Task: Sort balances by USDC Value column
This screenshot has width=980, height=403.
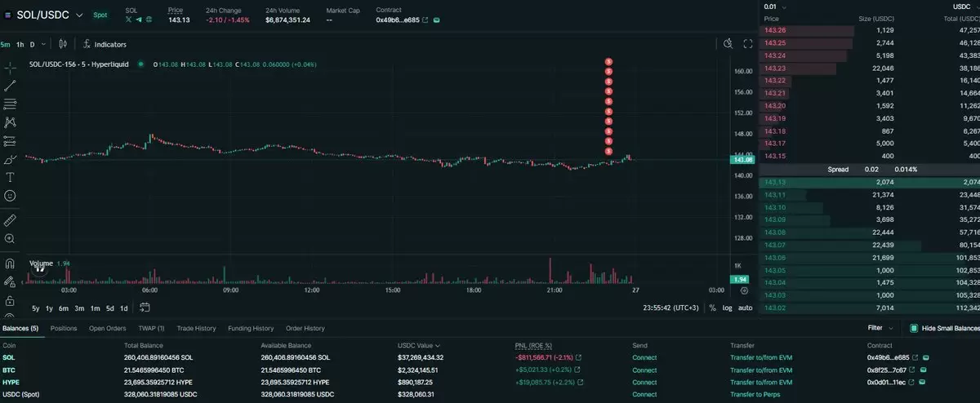Action: pos(419,345)
